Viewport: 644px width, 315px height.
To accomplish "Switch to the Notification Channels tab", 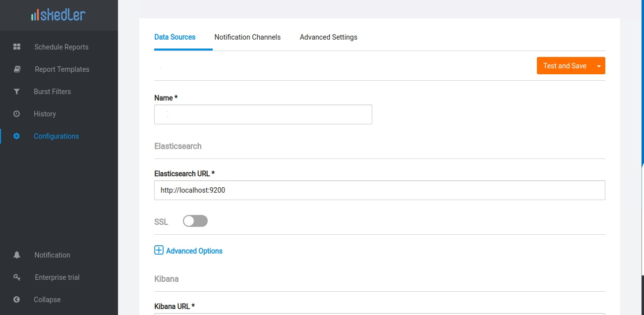I will (247, 37).
